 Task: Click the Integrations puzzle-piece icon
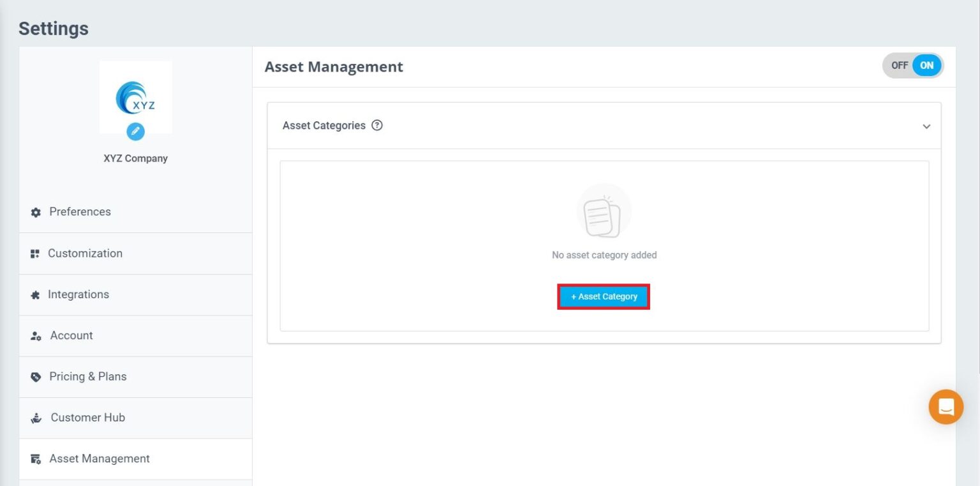coord(35,294)
